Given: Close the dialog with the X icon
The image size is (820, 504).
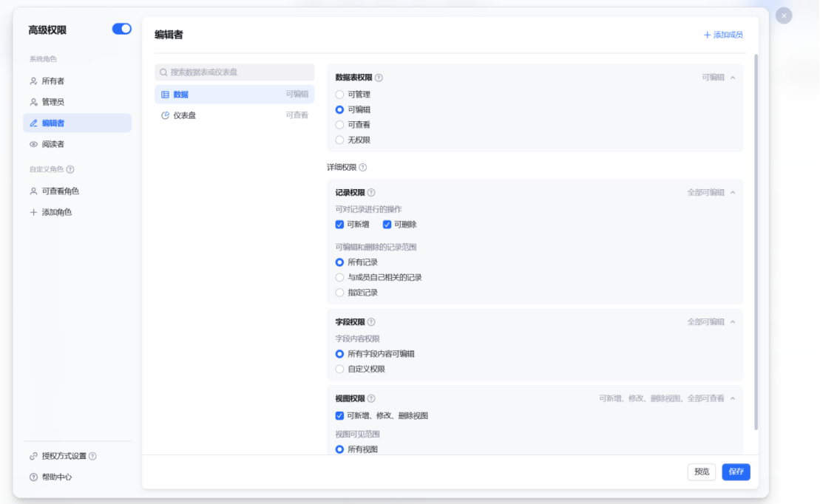Looking at the screenshot, I should [x=784, y=16].
